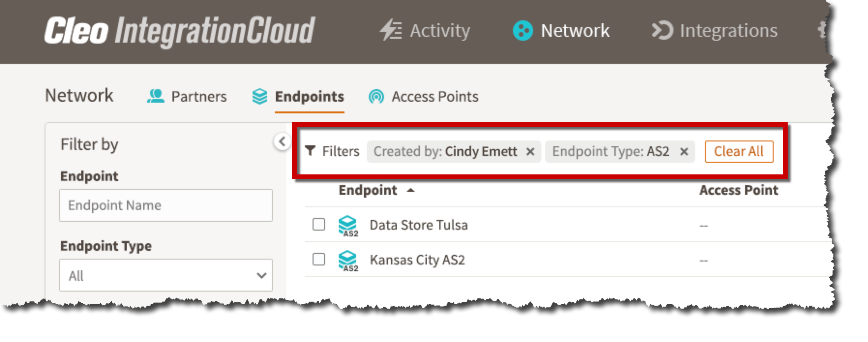The image size is (868, 342).
Task: Click the AS2 icon for Kansas City AS2
Action: tap(348, 260)
